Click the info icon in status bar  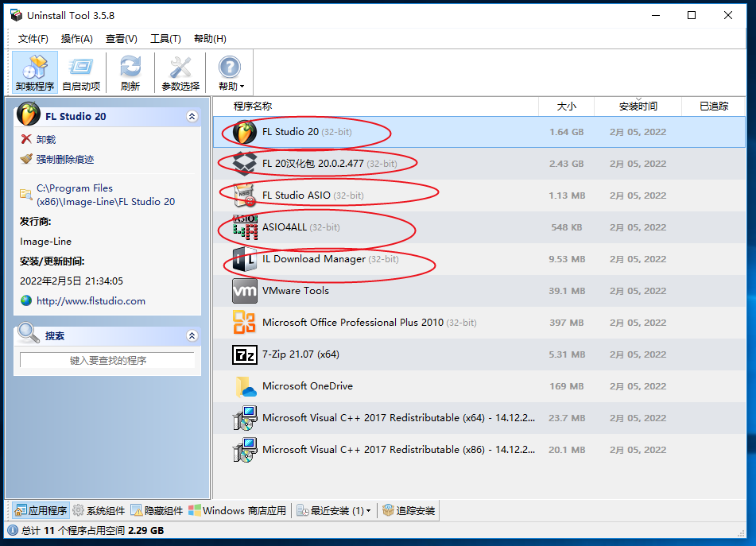click(x=13, y=531)
